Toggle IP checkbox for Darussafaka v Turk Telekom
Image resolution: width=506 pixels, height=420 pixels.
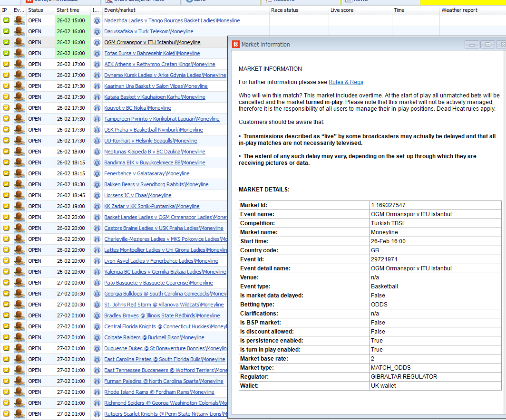[x=6, y=31]
